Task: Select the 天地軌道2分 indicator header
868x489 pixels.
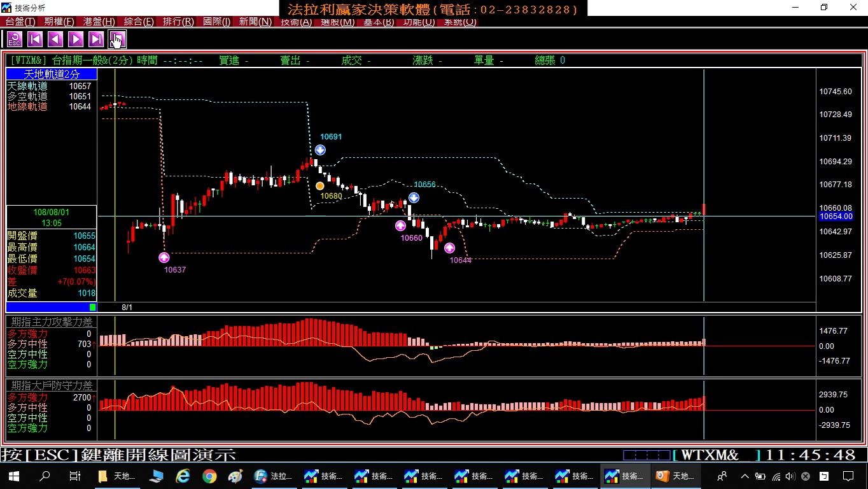Action: (x=52, y=74)
